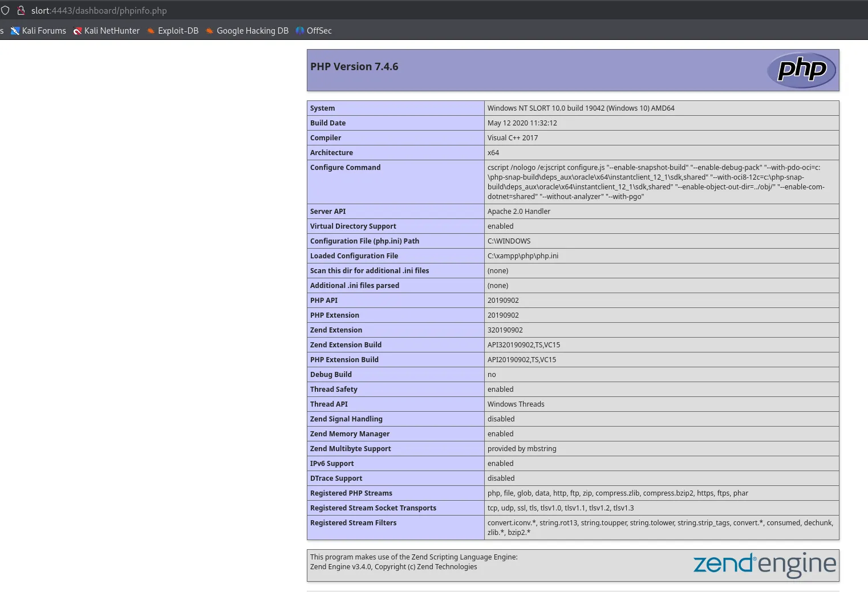Click Registered Stream Socket Transports label
Screen dimensions: 868x596
(373, 508)
